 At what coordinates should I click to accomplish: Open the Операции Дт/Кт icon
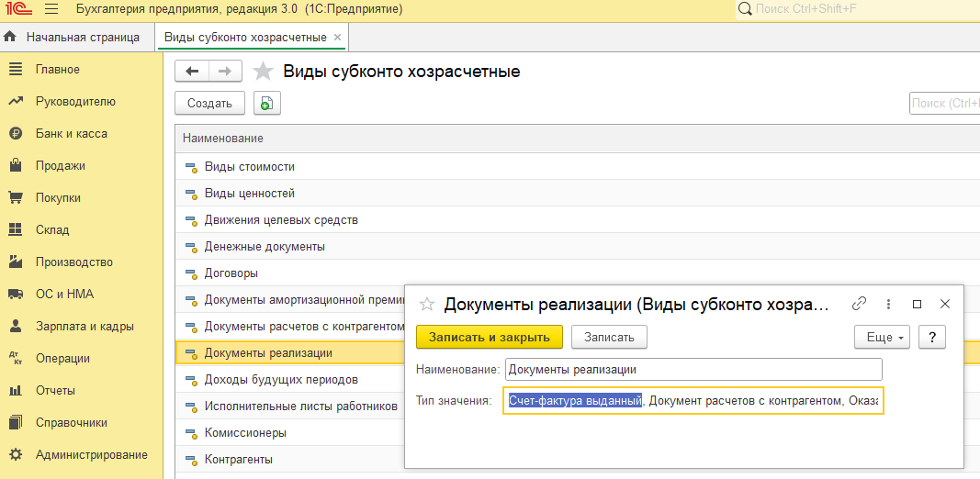[x=16, y=359]
